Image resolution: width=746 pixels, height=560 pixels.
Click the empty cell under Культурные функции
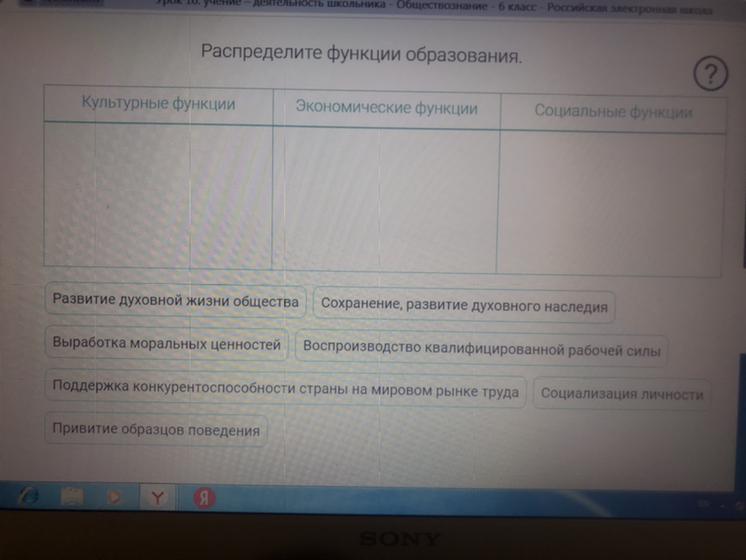[x=158, y=196]
